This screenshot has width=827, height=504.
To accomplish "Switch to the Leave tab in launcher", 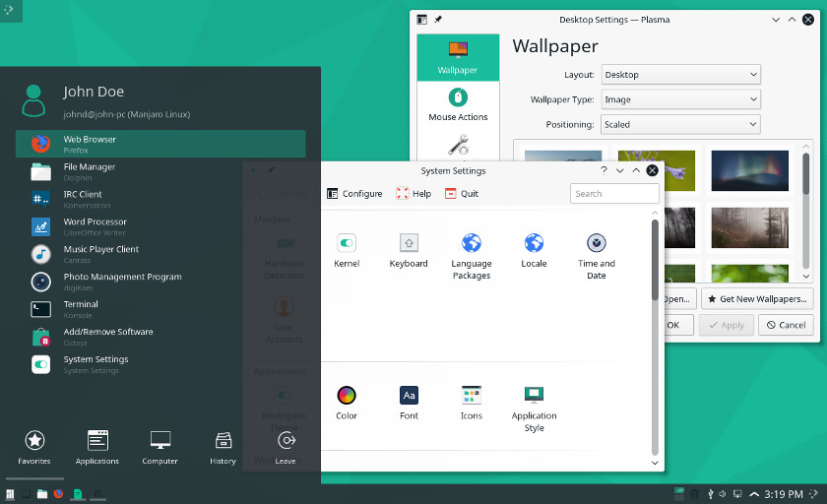I will [x=286, y=447].
